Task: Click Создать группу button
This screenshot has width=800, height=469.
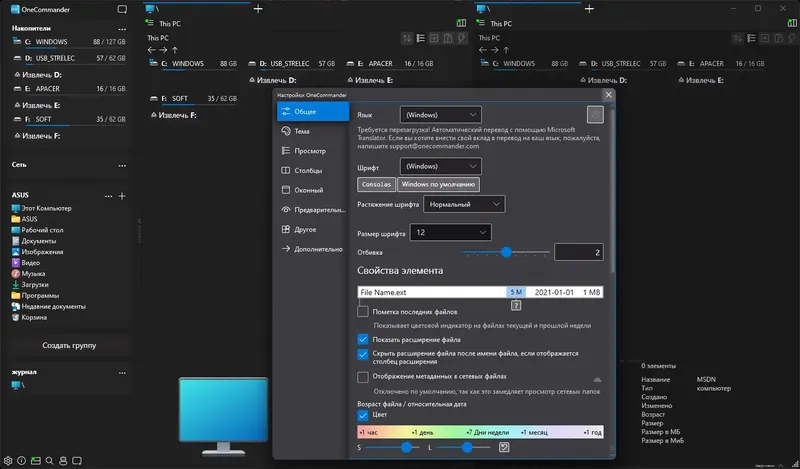Action: coord(69,345)
